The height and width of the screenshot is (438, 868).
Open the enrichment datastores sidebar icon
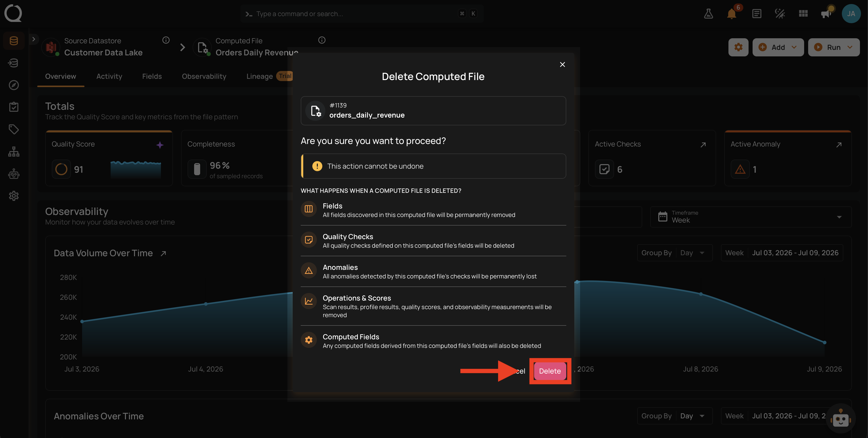tap(14, 63)
